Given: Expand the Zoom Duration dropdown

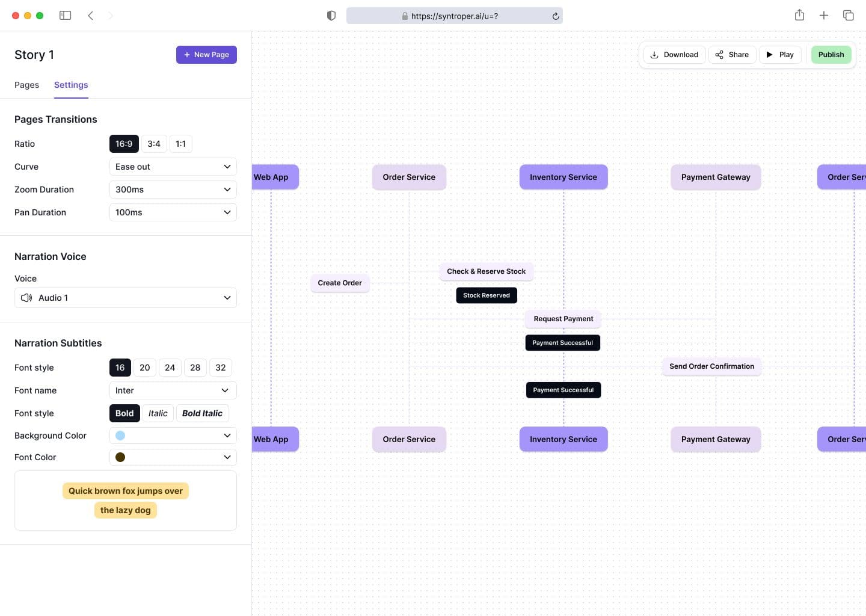Looking at the screenshot, I should point(173,189).
